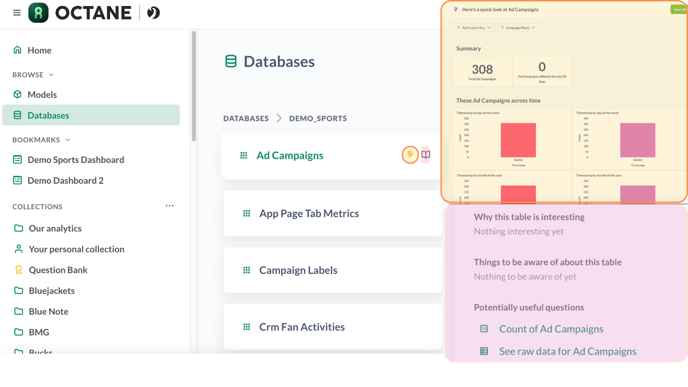Click the Demo Sports Dashboard icon
Image resolution: width=688 pixels, height=387 pixels.
(x=17, y=160)
